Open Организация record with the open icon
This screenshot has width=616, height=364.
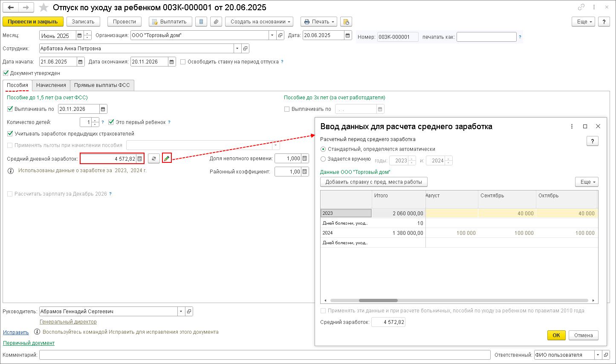pyautogui.click(x=280, y=35)
